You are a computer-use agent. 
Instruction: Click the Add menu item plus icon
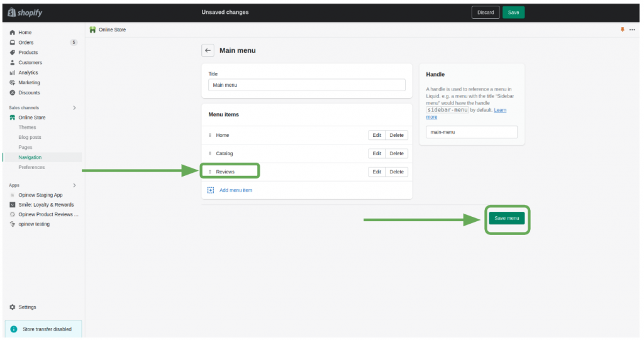point(211,190)
